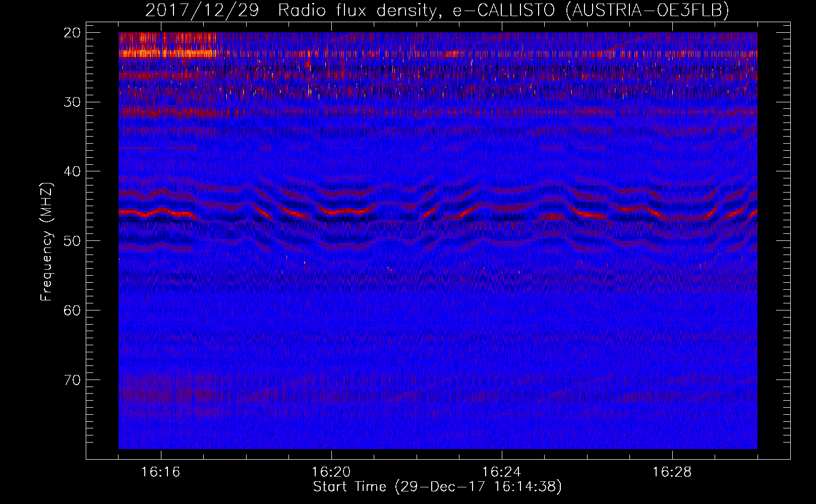Viewport: 816px width, 504px height.
Task: Select the 70 frequency tick label
Action: (x=73, y=380)
